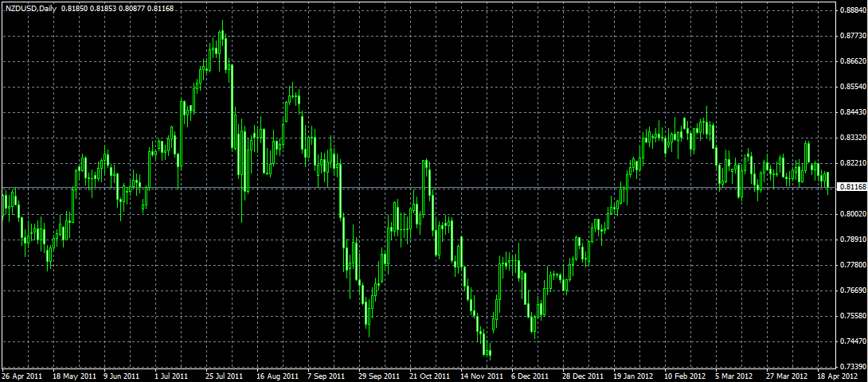Select the 0.86620 price level label
This screenshot has width=868, height=382.
(x=852, y=61)
